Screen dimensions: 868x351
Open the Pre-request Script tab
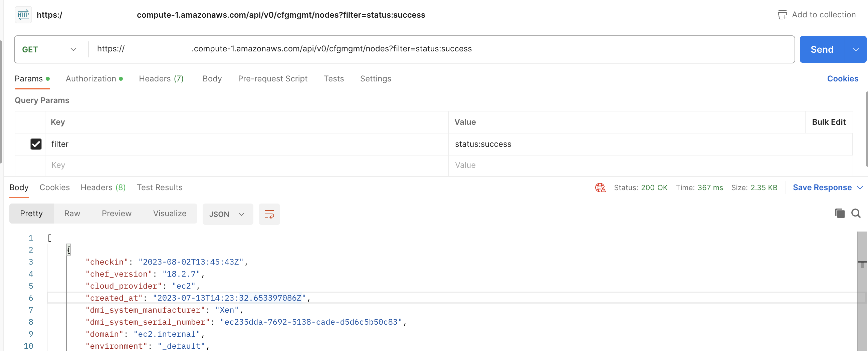272,79
